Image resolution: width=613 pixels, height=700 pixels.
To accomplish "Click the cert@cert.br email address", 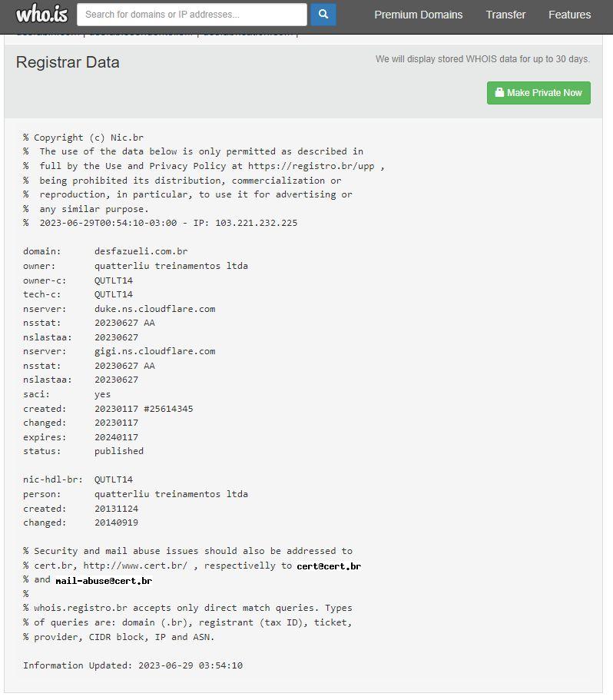I will click(329, 566).
